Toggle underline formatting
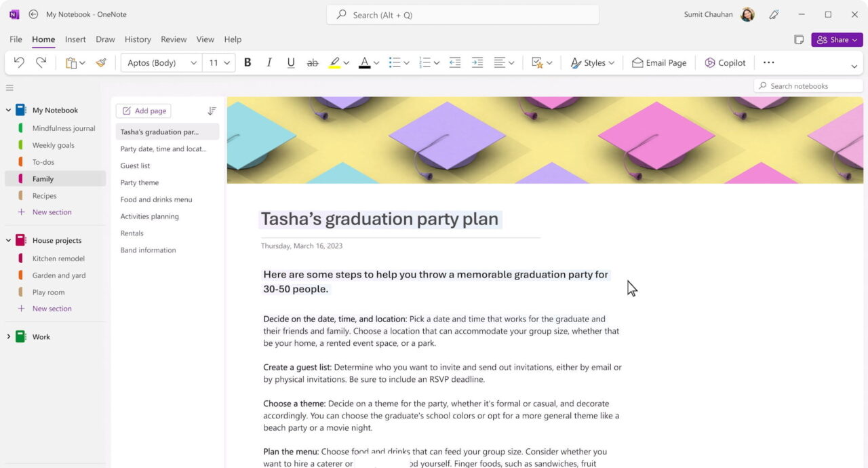The image size is (868, 468). [x=290, y=62]
